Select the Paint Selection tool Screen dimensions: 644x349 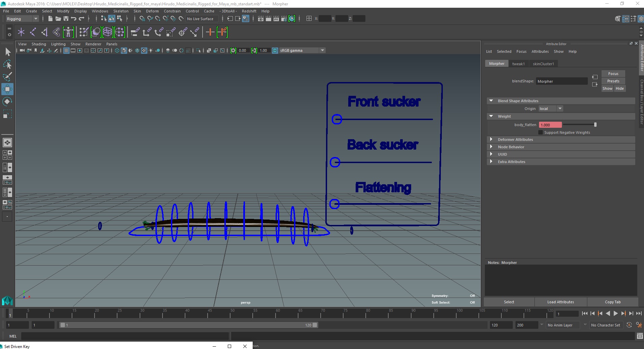tap(7, 77)
